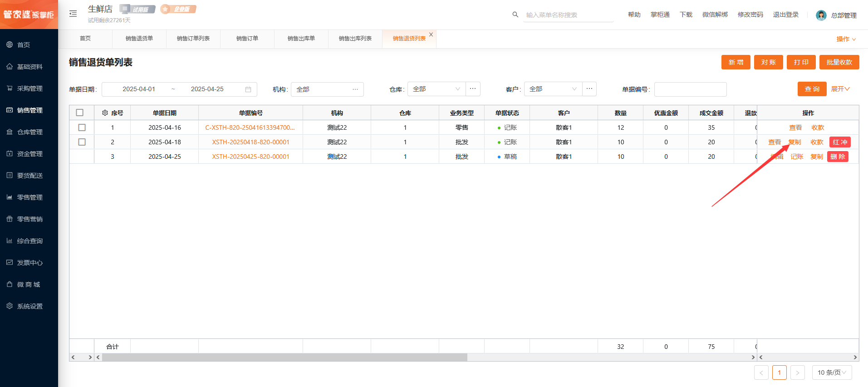Click the search magnifier icon in header
The image size is (868, 387).
pos(515,15)
